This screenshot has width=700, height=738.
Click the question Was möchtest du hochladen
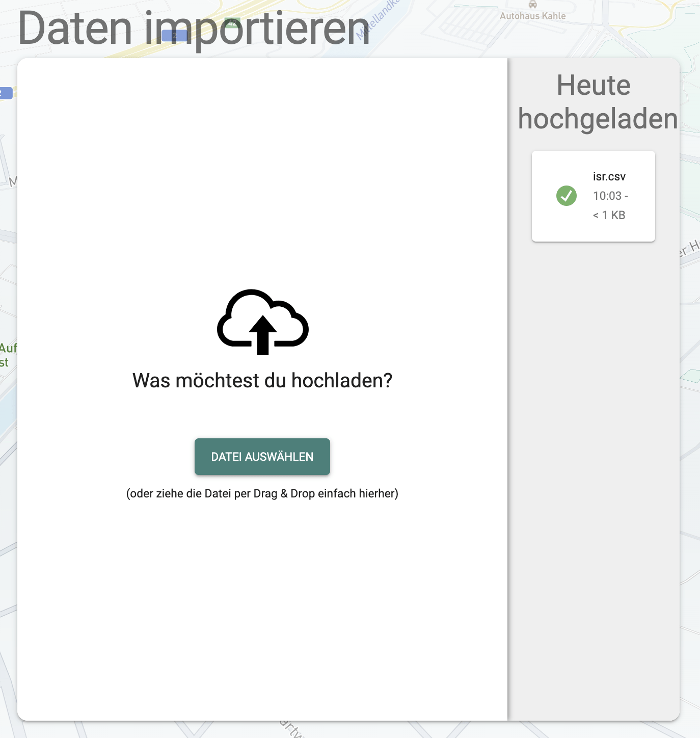pos(262,380)
